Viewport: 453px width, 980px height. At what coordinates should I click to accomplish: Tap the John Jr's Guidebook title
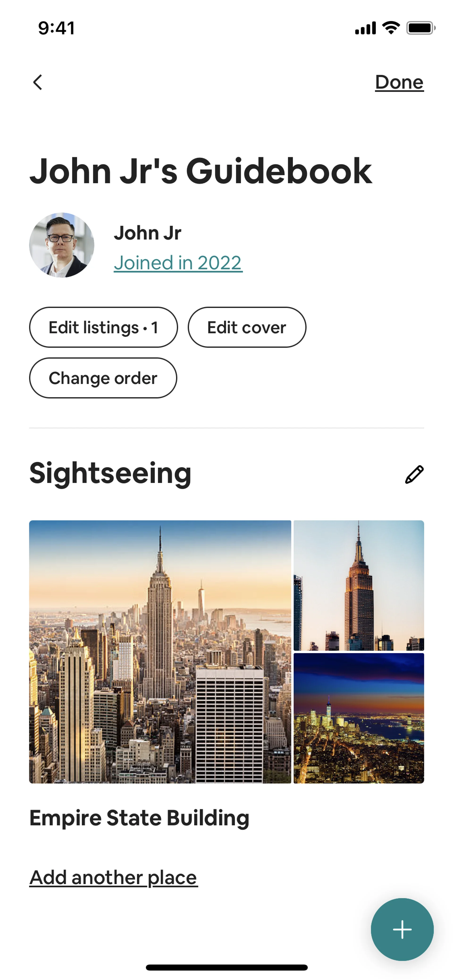(x=201, y=171)
